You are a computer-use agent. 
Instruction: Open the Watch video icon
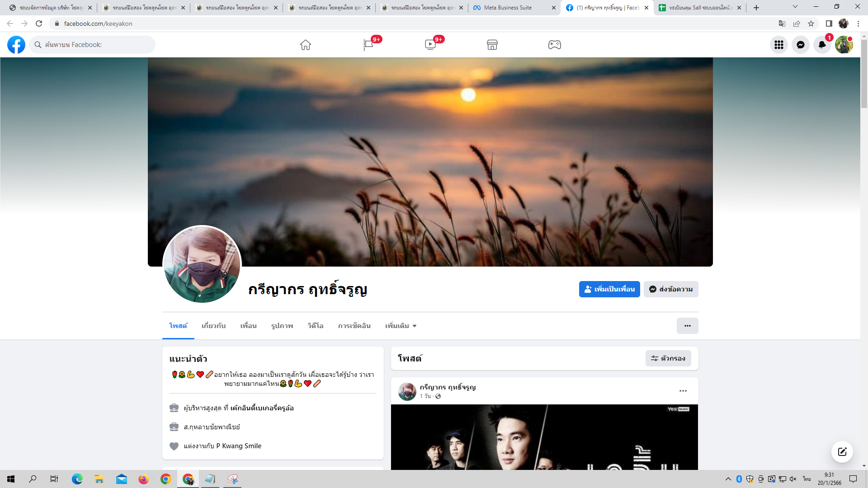pos(430,45)
